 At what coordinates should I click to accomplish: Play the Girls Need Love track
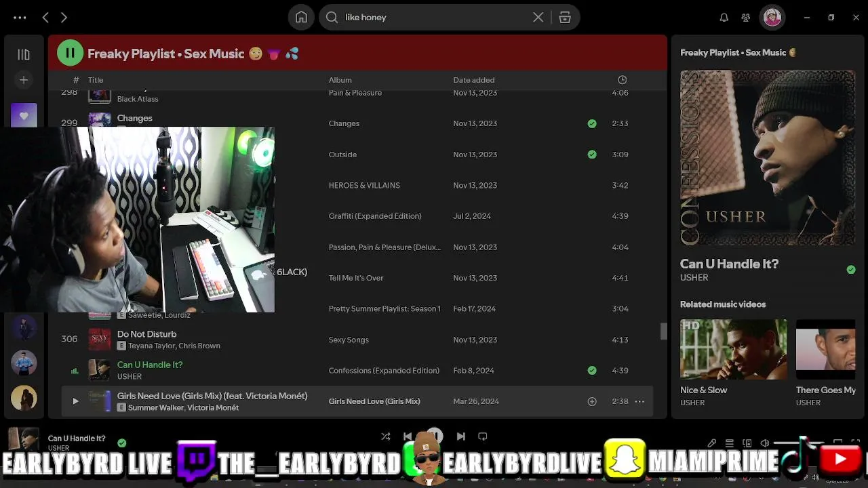point(75,401)
